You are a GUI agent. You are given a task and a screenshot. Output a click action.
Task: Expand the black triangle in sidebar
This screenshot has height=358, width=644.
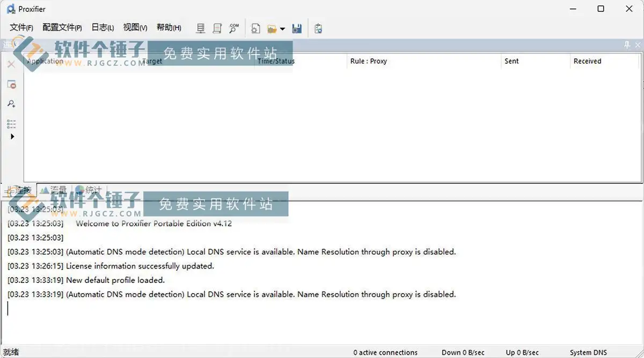tap(12, 137)
